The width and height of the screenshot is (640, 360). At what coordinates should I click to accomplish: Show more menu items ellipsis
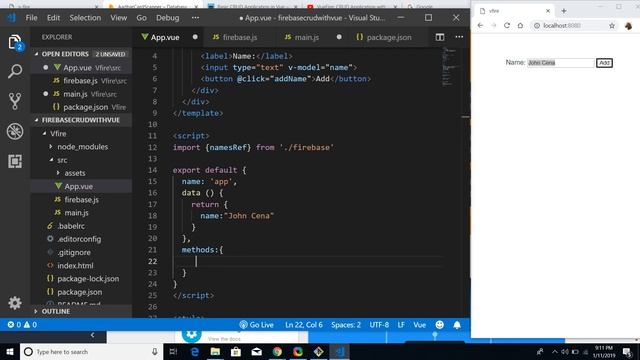196,18
